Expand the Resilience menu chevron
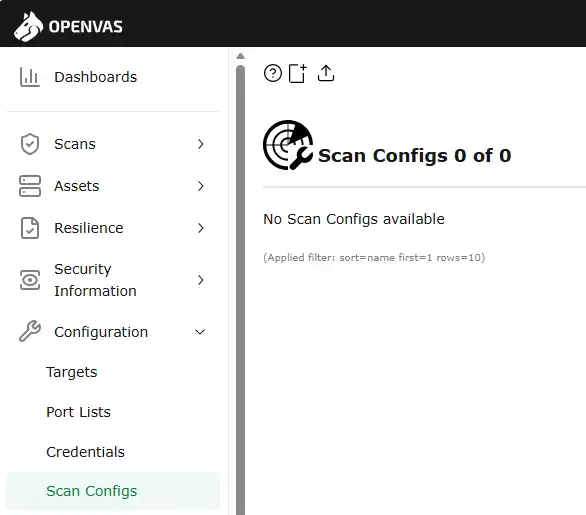The height and width of the screenshot is (515, 586). [x=201, y=228]
